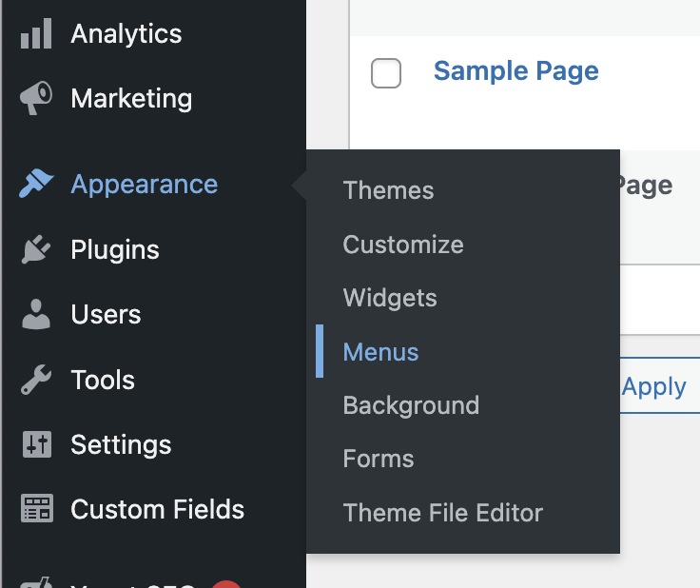Go to the Analytics menu label
This screenshot has width=700, height=588.
[x=126, y=34]
